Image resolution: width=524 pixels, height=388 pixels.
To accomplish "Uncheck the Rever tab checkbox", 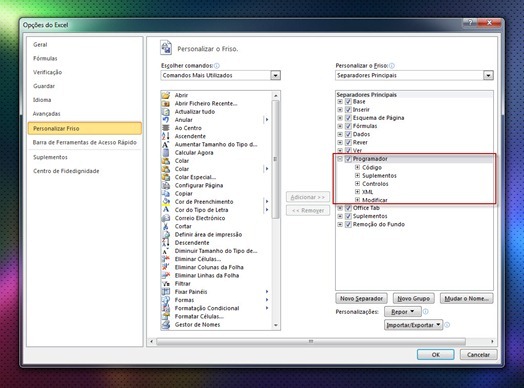I will pyautogui.click(x=348, y=142).
